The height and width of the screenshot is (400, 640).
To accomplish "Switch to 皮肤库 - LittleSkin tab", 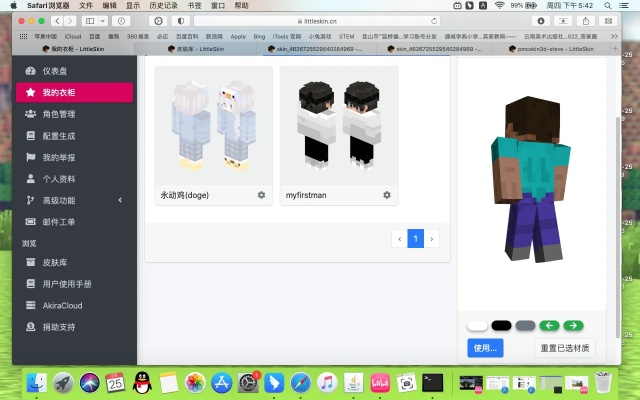I will 196,49.
